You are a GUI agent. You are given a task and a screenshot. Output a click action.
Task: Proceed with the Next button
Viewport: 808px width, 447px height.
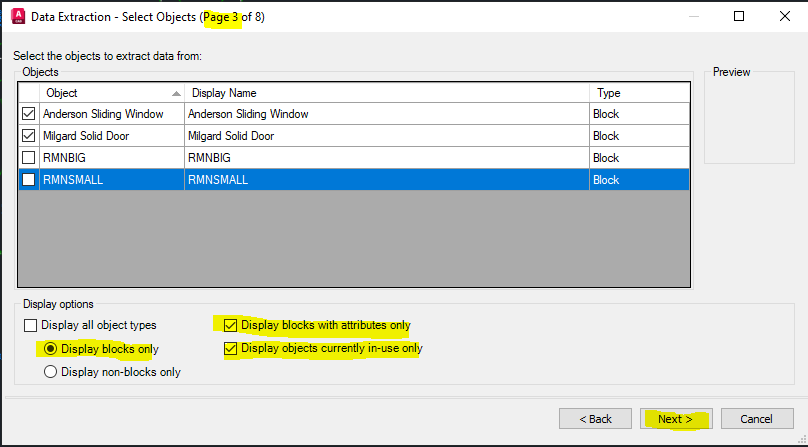676,419
